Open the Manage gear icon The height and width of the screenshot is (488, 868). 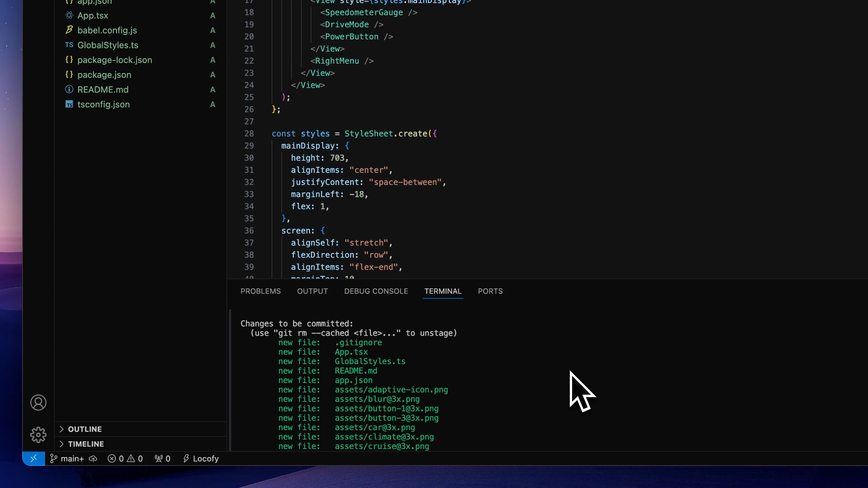(38, 435)
